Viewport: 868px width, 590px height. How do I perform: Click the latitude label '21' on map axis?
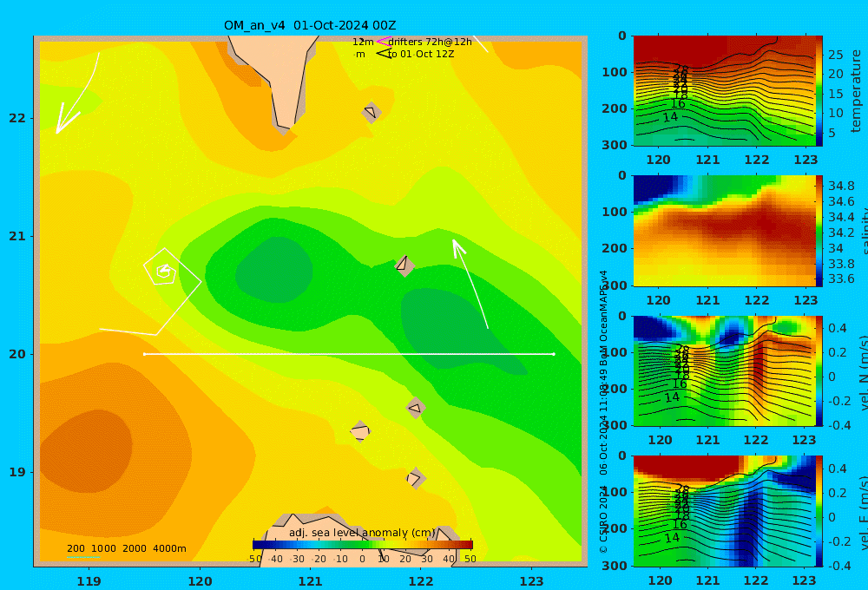17,236
